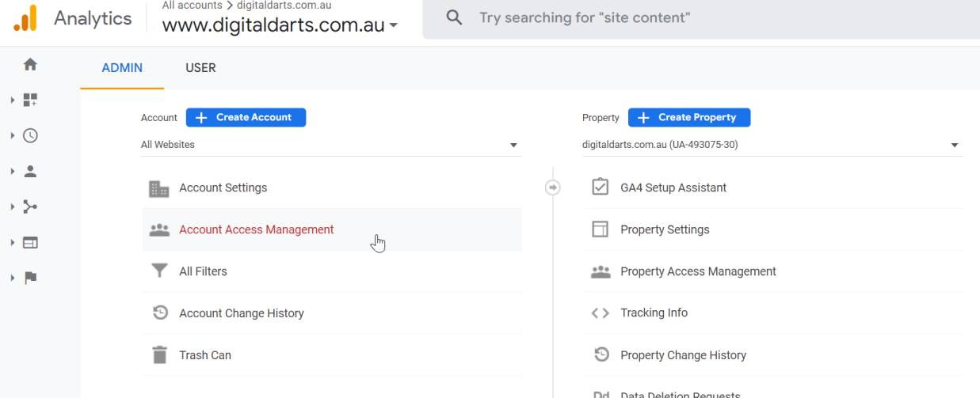Expand the Conversions section arrow in sidebar
The width and height of the screenshot is (980, 398).
(13, 278)
